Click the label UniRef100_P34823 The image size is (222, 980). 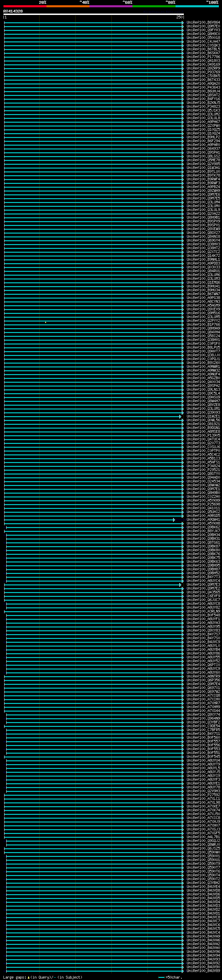coord(203,106)
